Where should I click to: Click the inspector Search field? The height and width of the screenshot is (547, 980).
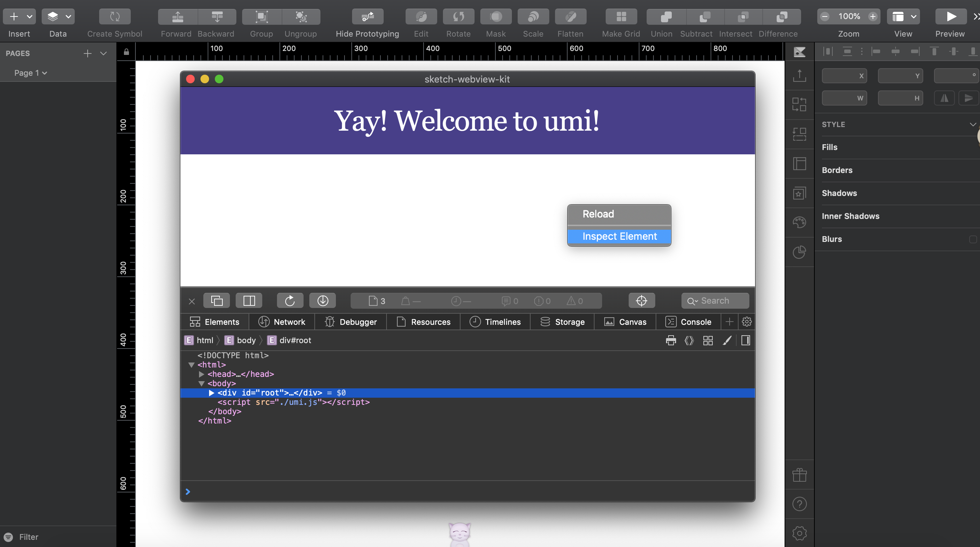[x=715, y=301]
